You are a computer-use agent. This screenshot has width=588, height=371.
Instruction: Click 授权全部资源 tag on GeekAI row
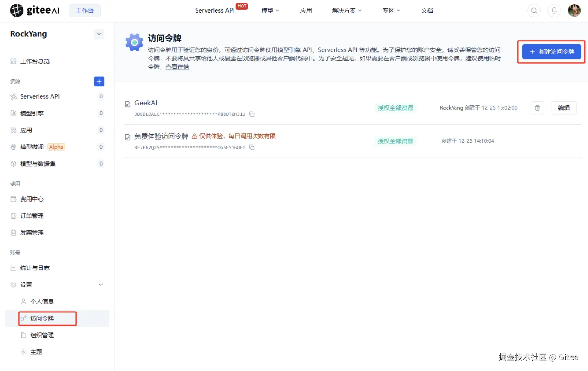click(x=395, y=108)
